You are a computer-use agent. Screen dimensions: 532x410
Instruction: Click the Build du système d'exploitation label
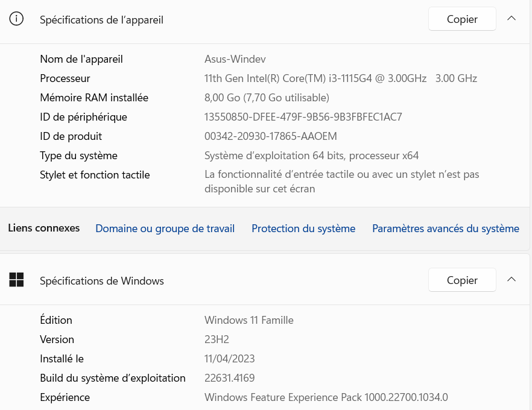pos(113,378)
